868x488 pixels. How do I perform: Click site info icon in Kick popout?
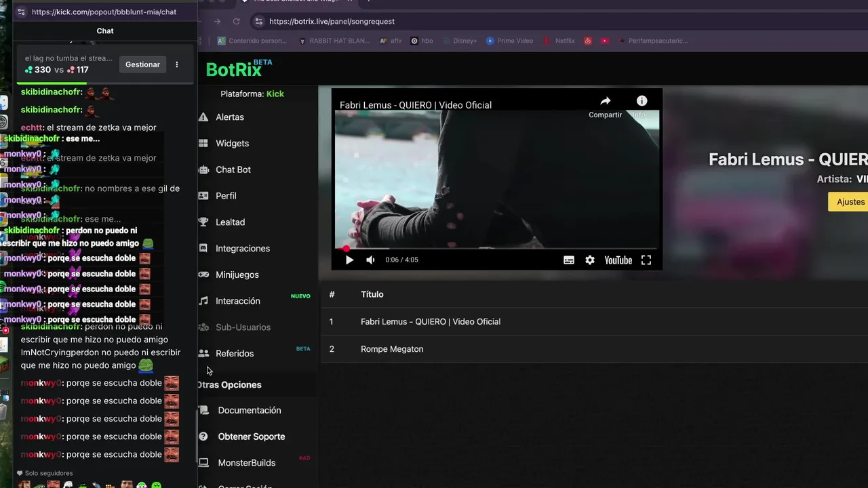point(21,12)
